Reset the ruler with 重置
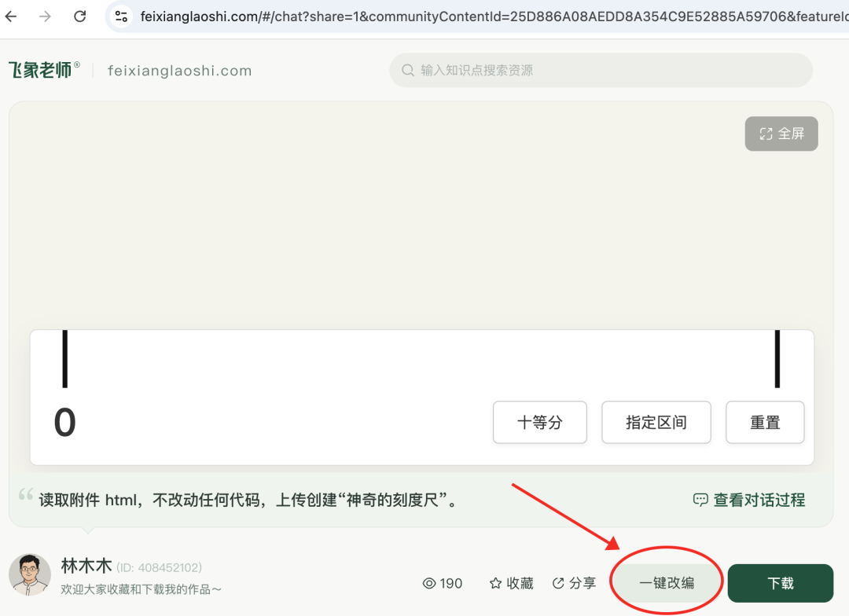 (x=764, y=422)
